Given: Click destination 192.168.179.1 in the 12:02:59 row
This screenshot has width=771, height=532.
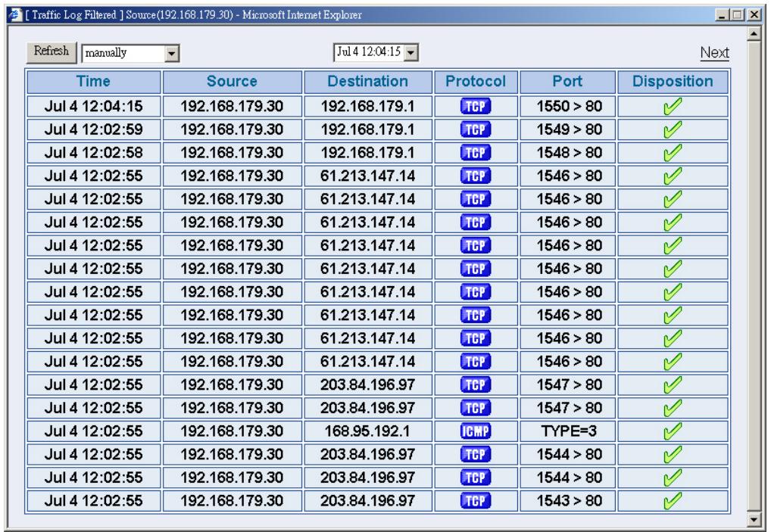Looking at the screenshot, I should (x=368, y=129).
